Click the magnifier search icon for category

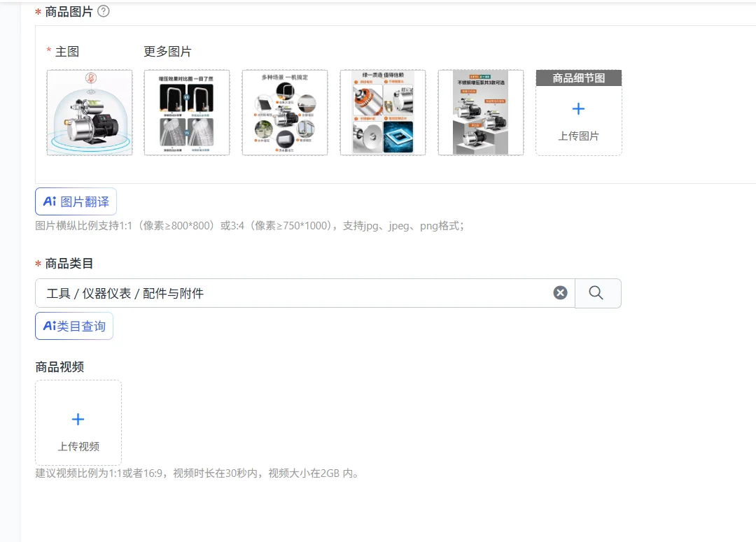pos(598,293)
